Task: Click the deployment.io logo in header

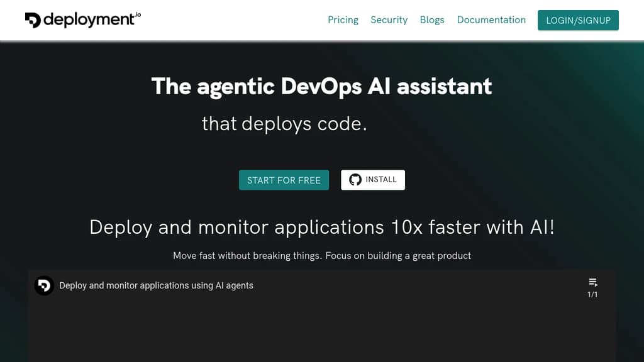Action: click(82, 19)
